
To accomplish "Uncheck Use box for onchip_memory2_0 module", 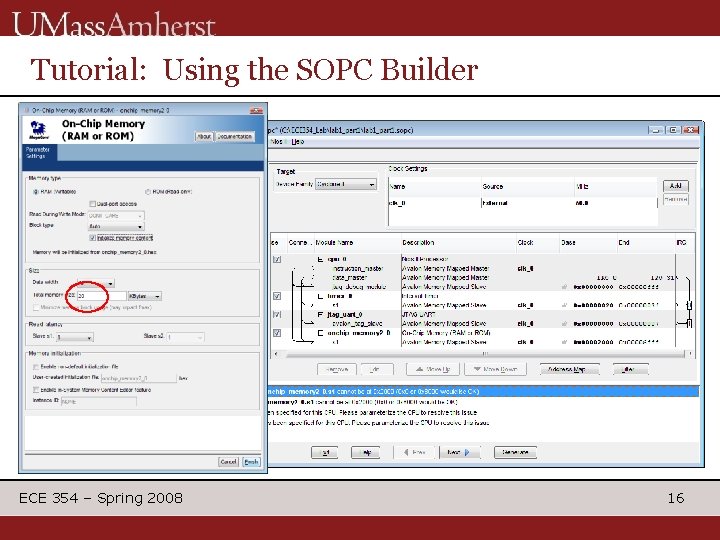I will [x=277, y=333].
